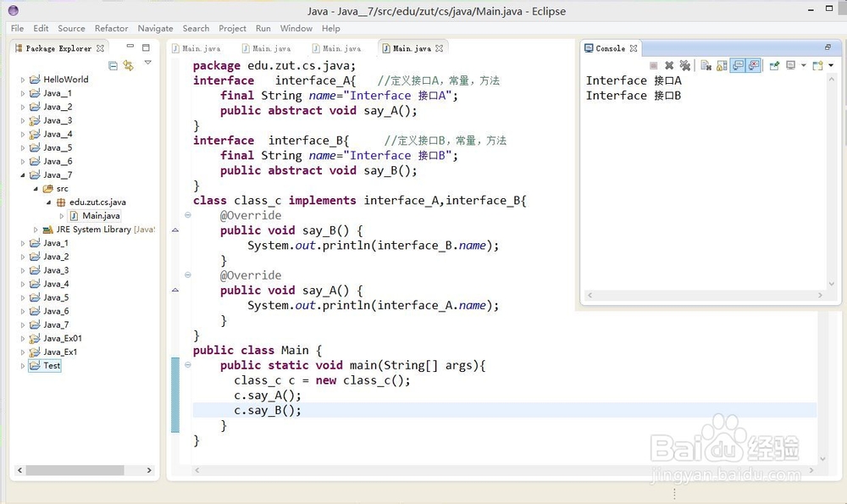The width and height of the screenshot is (847, 504).
Task: Pin the Console view
Action: pos(774,65)
